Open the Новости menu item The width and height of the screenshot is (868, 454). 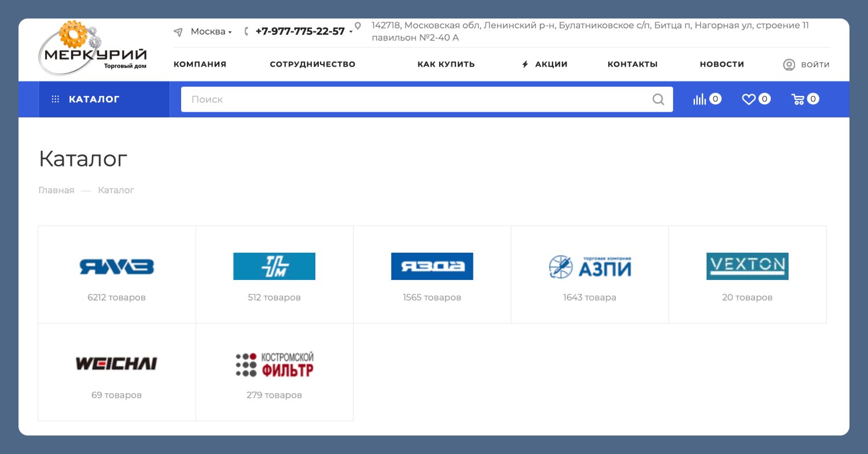point(722,64)
